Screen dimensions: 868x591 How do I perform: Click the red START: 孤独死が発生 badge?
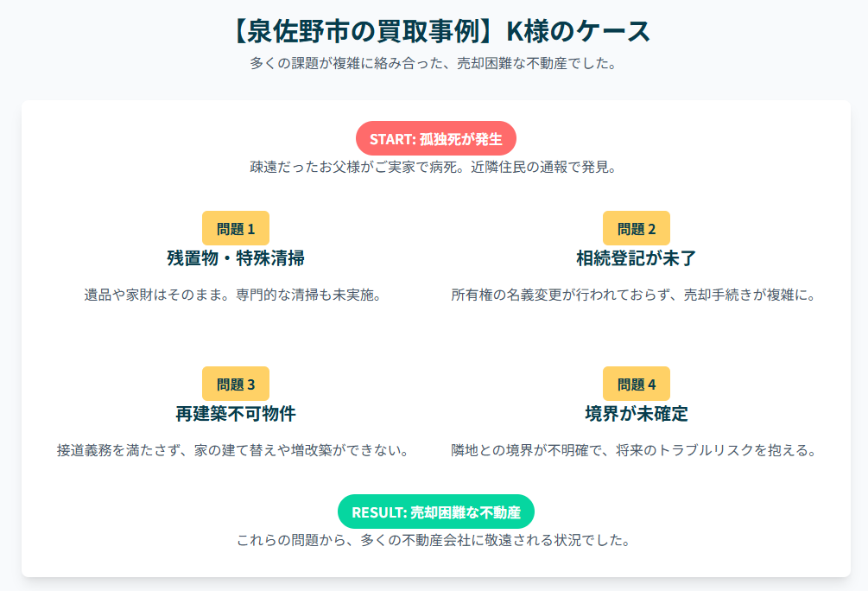pos(435,138)
